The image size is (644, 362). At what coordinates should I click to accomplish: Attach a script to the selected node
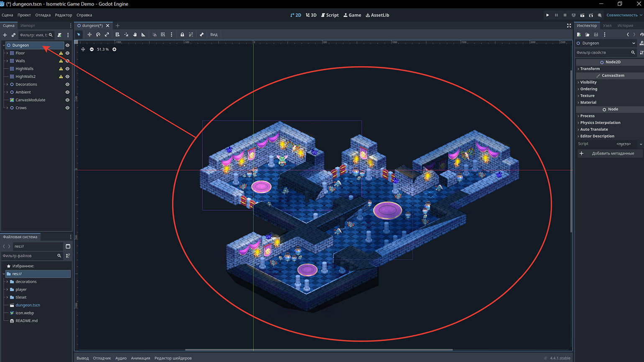[x=59, y=35]
